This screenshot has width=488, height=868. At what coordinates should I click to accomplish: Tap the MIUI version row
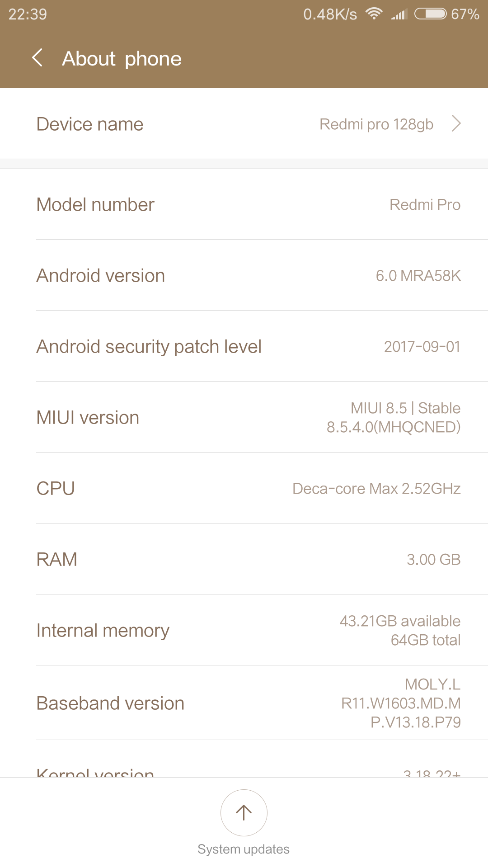pos(244,417)
